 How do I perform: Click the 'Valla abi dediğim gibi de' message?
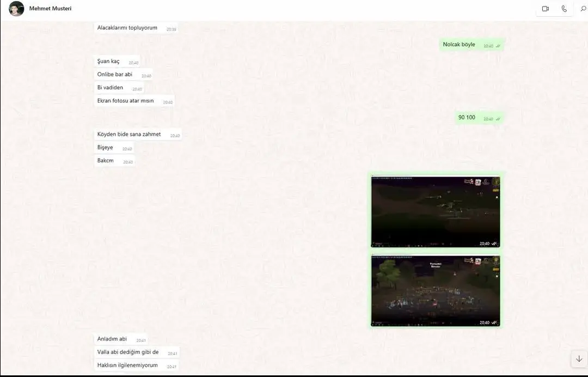(137, 352)
